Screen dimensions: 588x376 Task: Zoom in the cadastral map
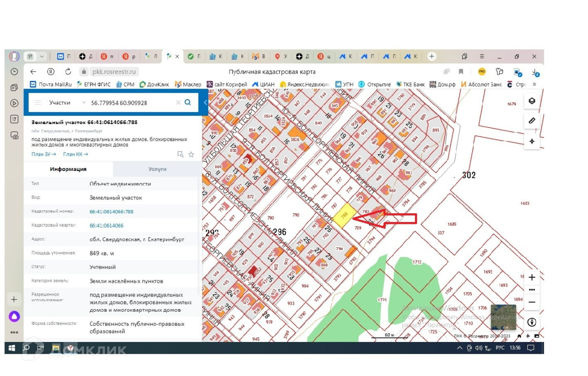pos(532,278)
